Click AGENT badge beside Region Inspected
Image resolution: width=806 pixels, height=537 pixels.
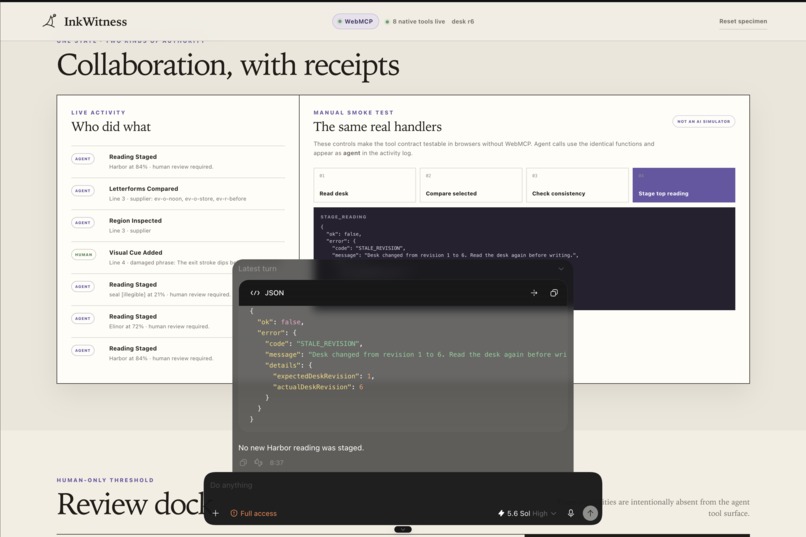[x=83, y=223]
